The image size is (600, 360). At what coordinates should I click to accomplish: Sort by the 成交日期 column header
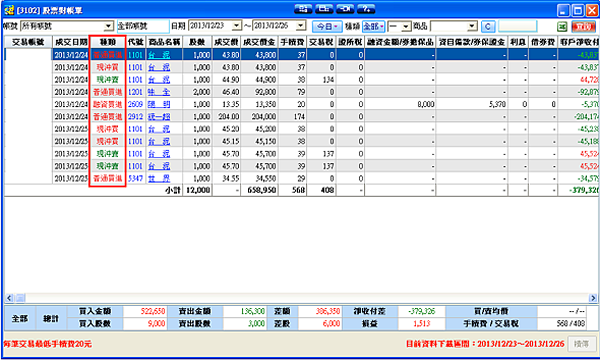(x=70, y=42)
